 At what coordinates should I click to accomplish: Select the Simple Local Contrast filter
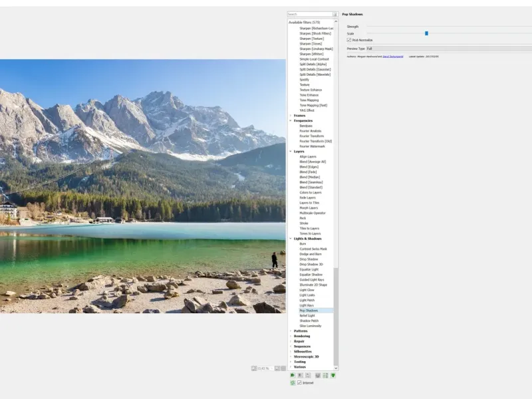(314, 59)
